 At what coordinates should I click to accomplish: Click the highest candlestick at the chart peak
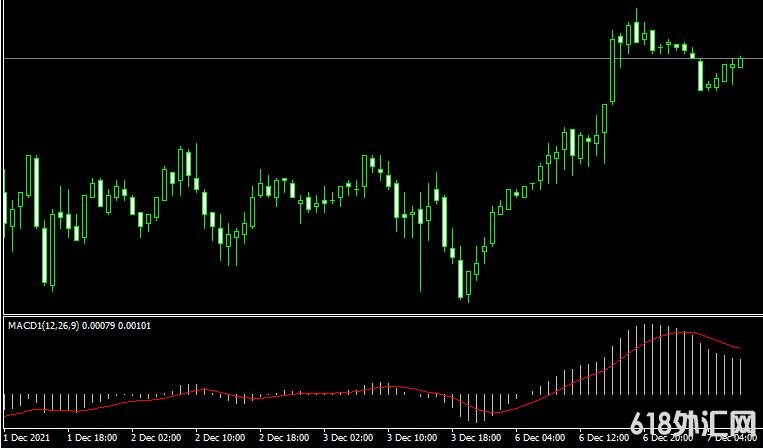pos(636,28)
